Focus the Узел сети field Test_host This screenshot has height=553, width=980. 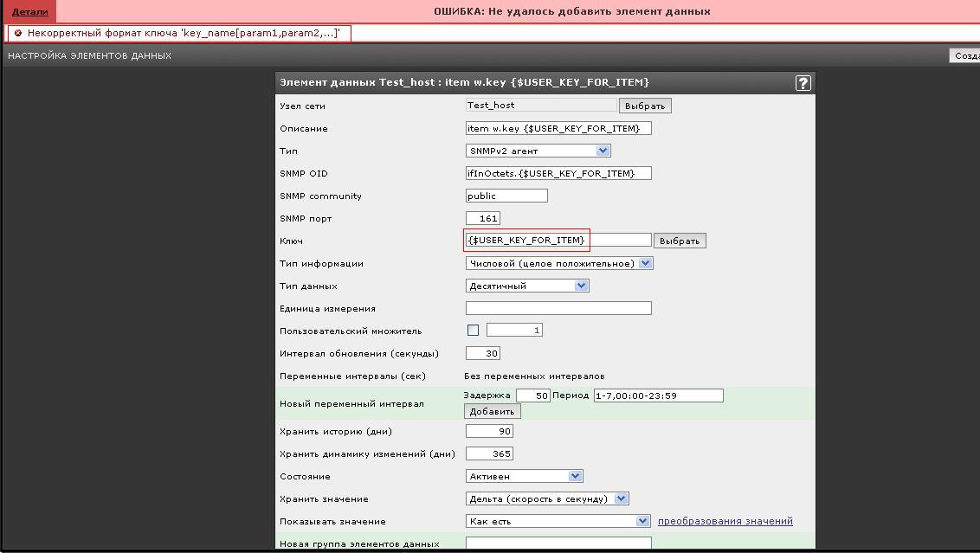coord(541,105)
